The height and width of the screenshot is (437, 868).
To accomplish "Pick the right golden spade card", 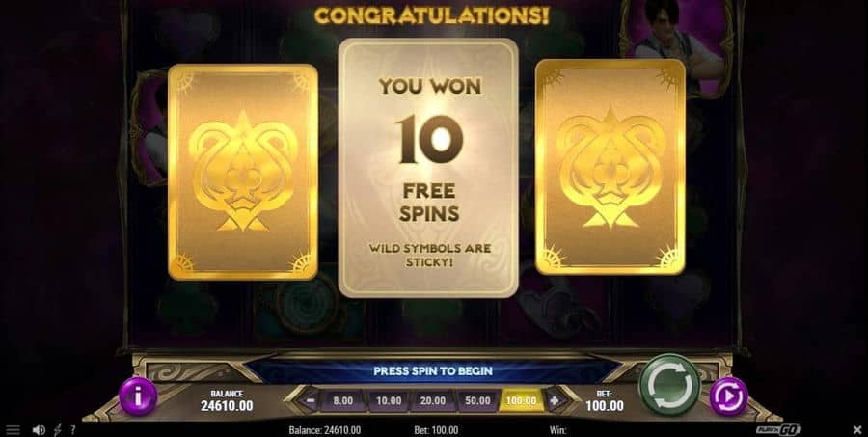I will point(610,167).
